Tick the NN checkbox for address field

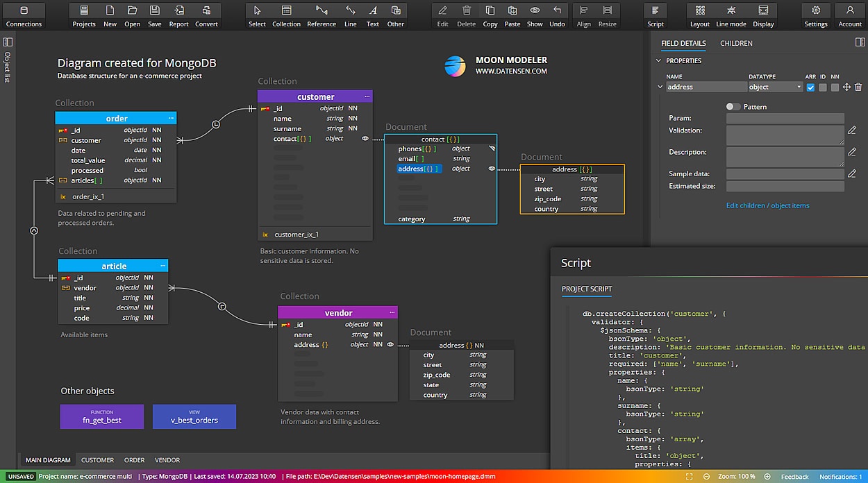click(835, 87)
